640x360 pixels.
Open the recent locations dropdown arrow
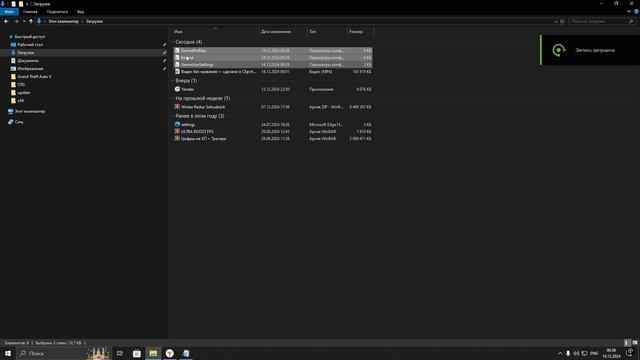[24, 21]
